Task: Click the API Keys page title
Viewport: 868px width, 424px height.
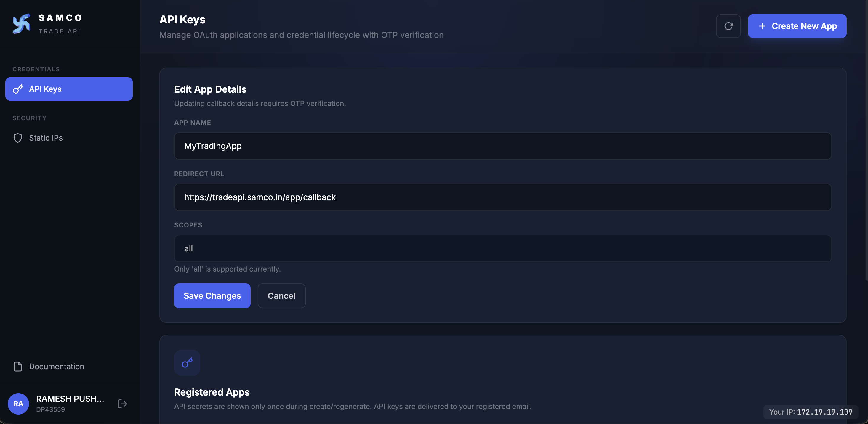Action: point(182,20)
